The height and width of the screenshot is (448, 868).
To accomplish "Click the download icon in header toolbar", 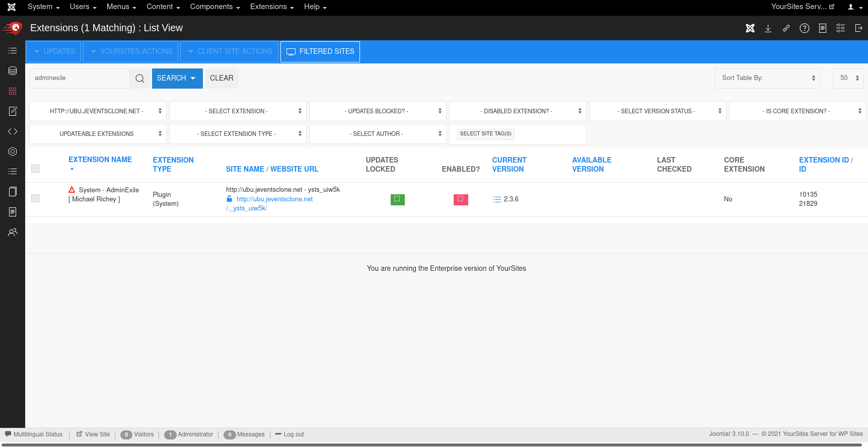I will (x=768, y=28).
